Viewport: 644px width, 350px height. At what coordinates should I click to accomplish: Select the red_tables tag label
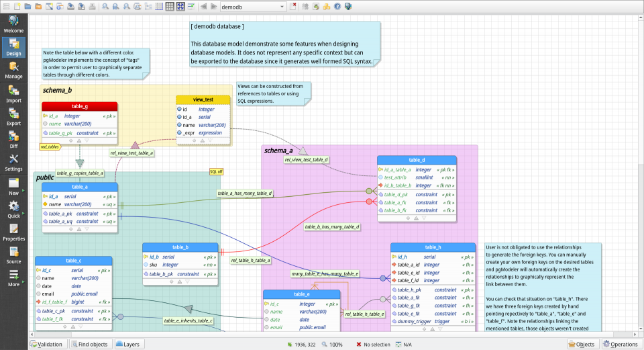click(50, 146)
